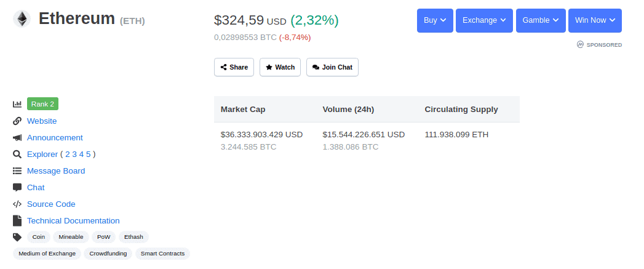The height and width of the screenshot is (269, 644).
Task: Click the list icon beside Message Board
Action: [x=17, y=171]
